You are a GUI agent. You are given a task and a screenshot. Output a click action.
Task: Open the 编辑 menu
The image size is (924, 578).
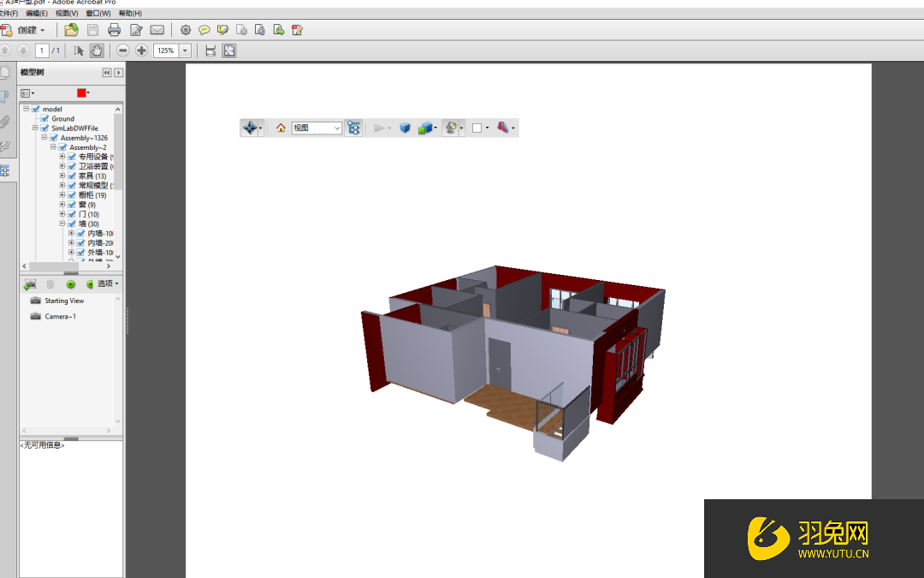pyautogui.click(x=38, y=14)
